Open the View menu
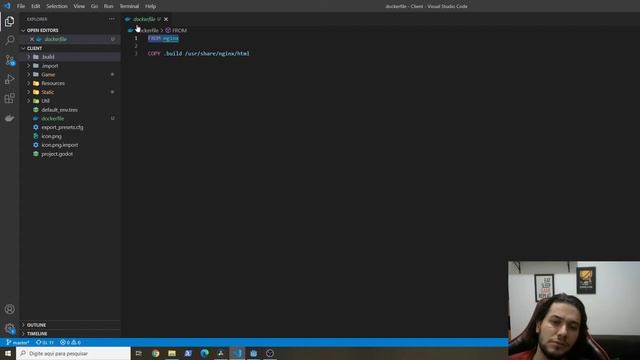The height and width of the screenshot is (360, 640). pyautogui.click(x=79, y=6)
